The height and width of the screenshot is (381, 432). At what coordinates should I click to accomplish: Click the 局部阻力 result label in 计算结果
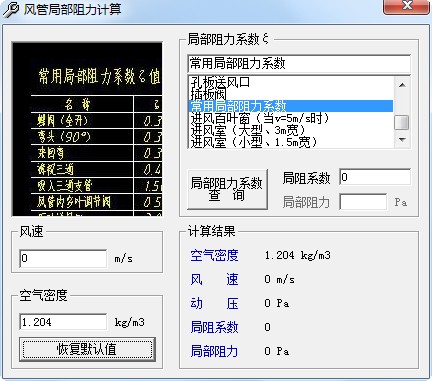(214, 351)
